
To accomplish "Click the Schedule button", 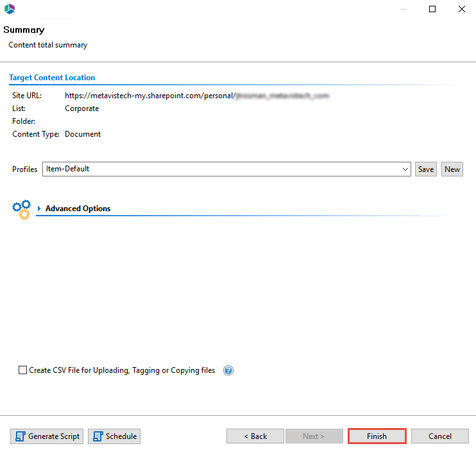I will pos(114,436).
